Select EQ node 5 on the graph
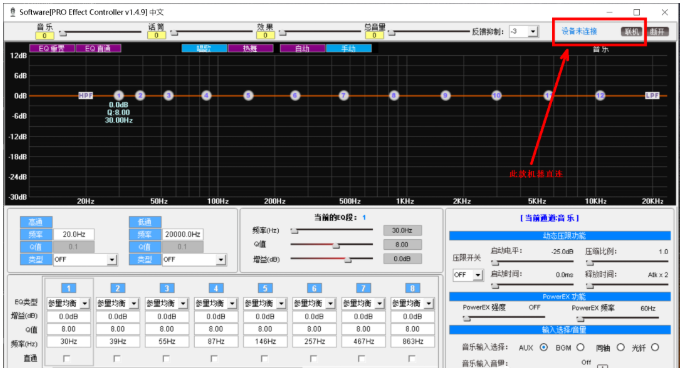This screenshot has height=368, width=683. 248,95
